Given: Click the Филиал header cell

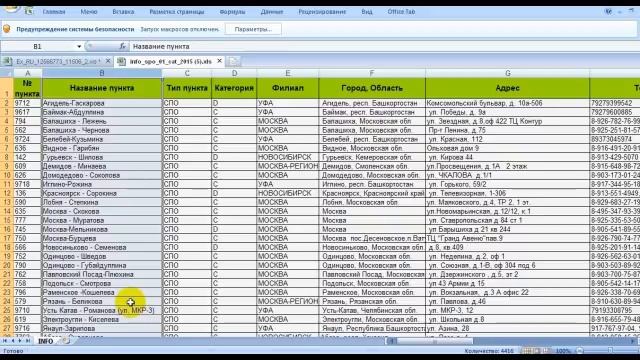Looking at the screenshot, I should [x=288, y=88].
